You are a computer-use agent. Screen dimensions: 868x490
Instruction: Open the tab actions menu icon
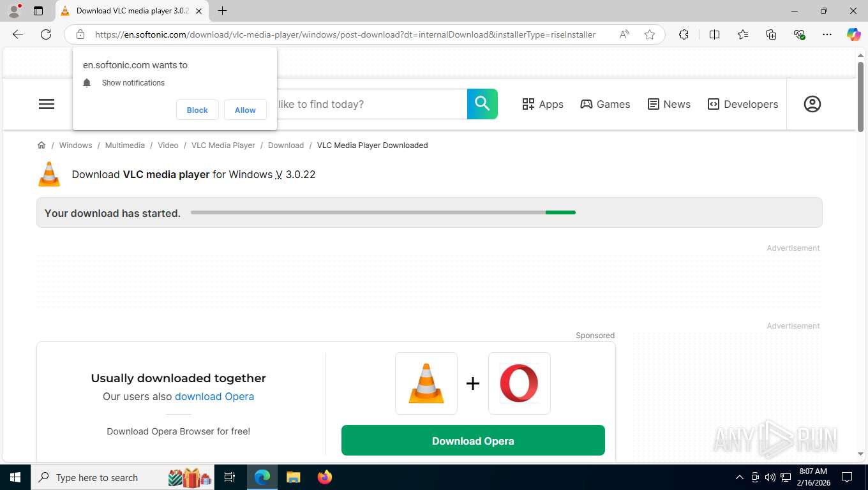(x=38, y=11)
